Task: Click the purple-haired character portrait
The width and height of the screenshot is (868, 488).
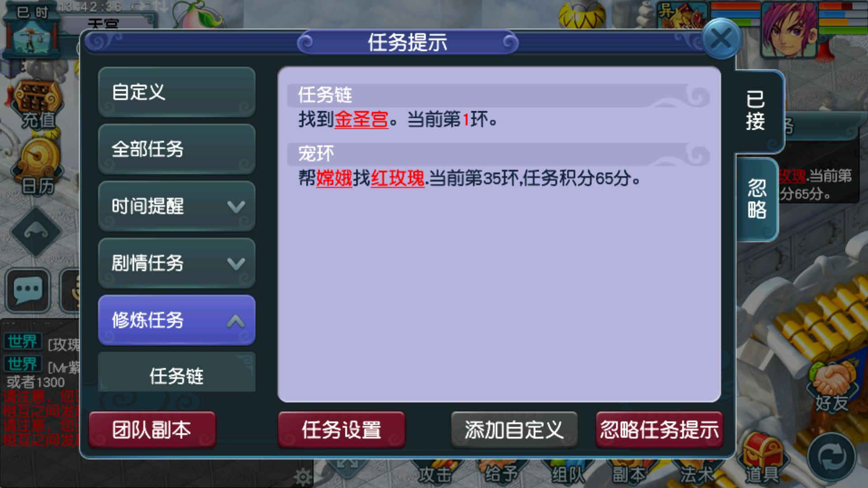Action: point(789,30)
